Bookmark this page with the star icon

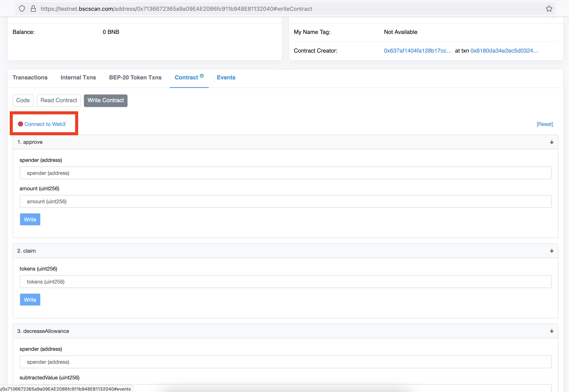(549, 9)
